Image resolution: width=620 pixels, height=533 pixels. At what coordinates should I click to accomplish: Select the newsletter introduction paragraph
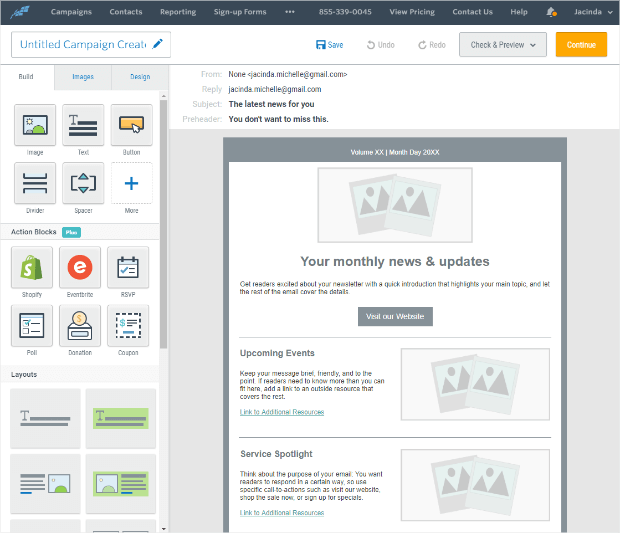pos(395,288)
